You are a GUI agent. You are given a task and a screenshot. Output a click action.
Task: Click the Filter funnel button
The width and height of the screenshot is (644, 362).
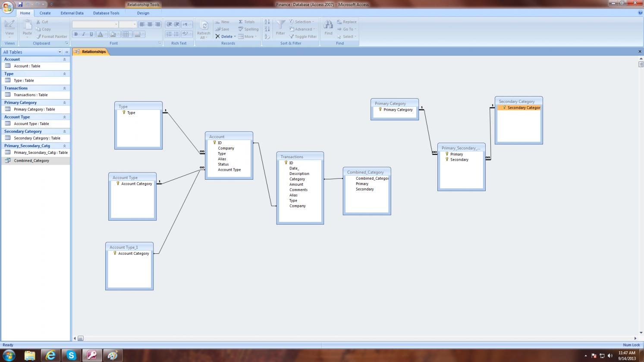[280, 28]
